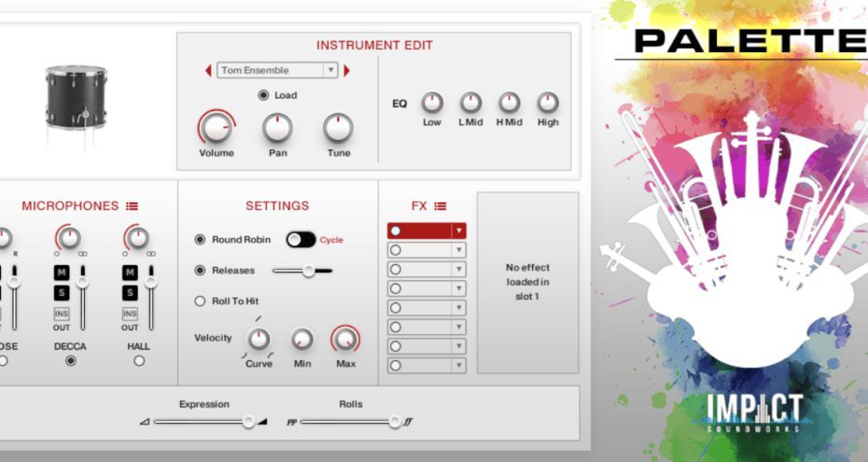868x462 pixels.
Task: Open the Tom Ensemble instrument dropdown
Action: pos(276,71)
